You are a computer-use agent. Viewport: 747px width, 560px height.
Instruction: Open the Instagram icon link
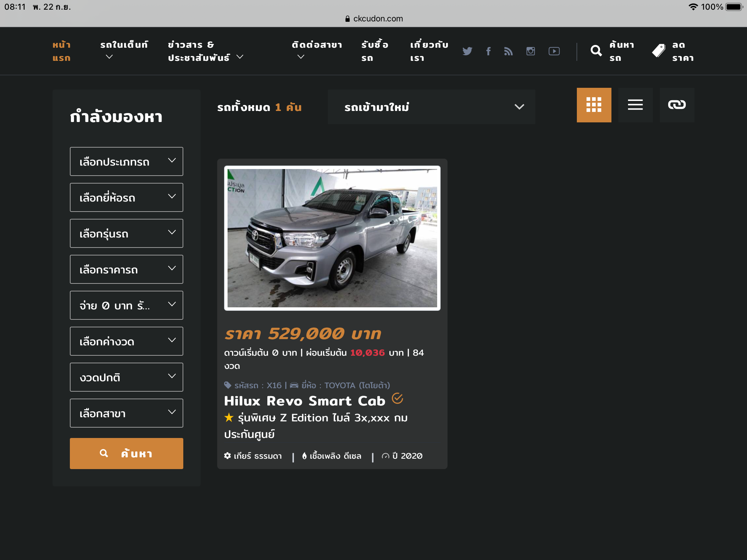point(531,51)
